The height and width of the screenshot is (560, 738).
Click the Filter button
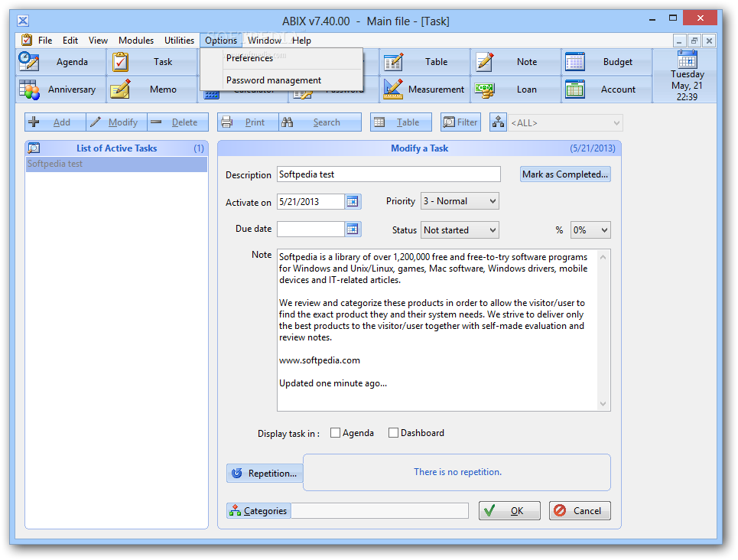[460, 122]
